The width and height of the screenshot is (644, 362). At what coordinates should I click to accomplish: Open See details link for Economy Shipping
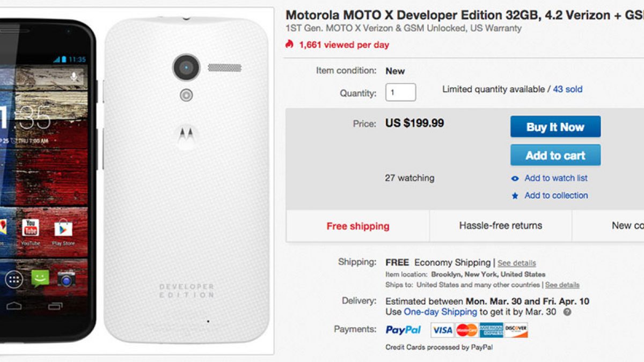click(516, 263)
